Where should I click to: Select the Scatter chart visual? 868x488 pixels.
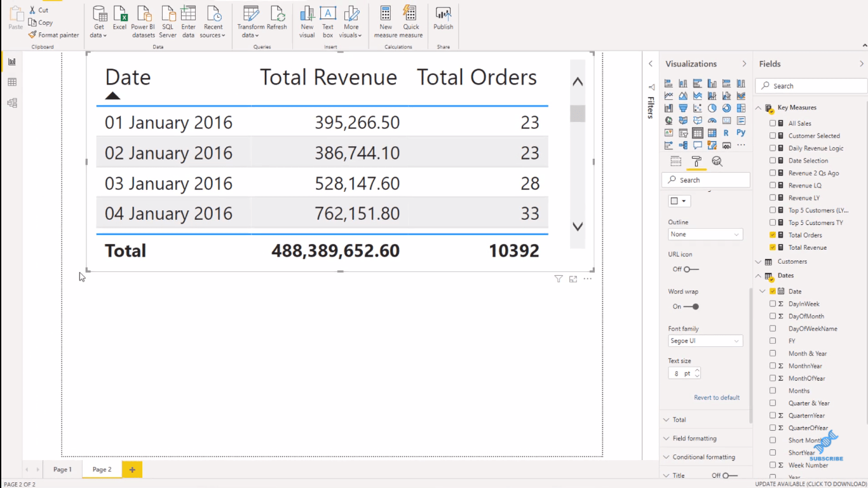(x=698, y=108)
